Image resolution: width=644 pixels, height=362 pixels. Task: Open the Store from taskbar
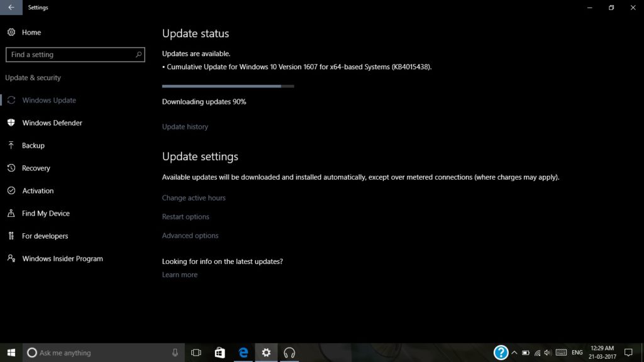(x=219, y=353)
